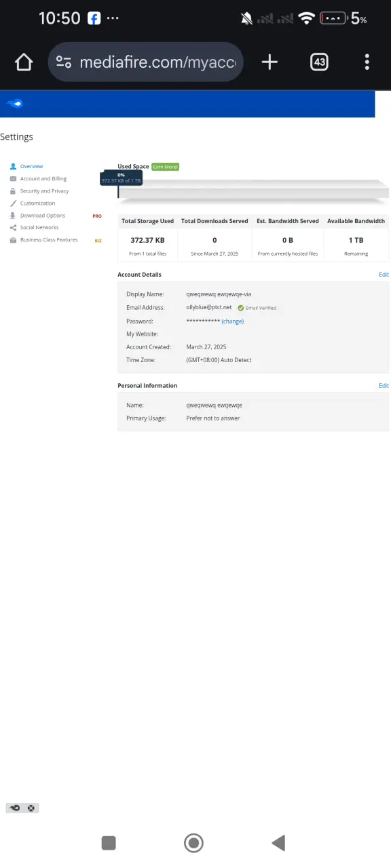Click the green Email Verified check icon
This screenshot has width=391, height=868.
coord(240,308)
